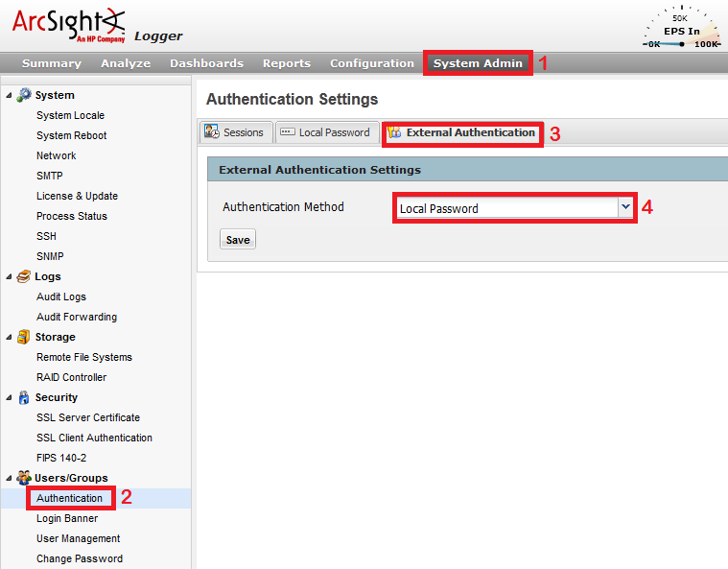
Task: Click the Storage cabinet icon
Action: pos(23,337)
